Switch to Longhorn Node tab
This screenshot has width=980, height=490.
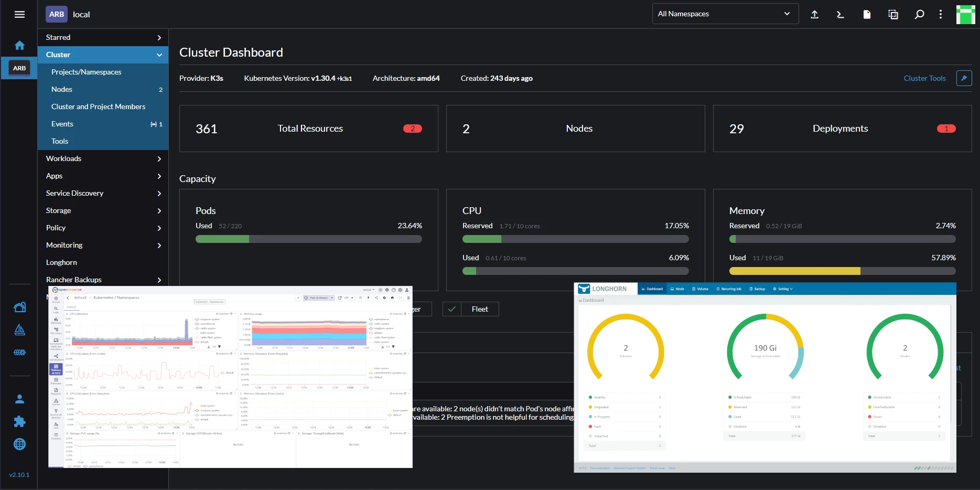(677, 289)
